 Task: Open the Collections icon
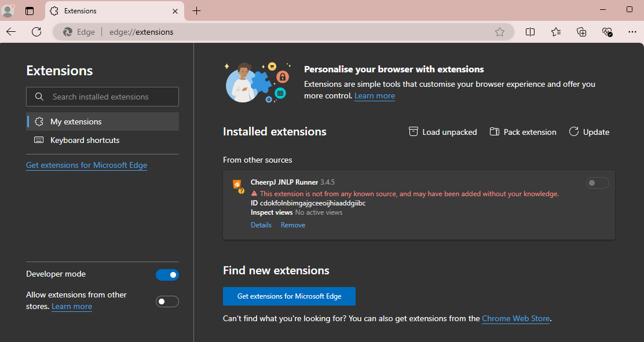click(x=582, y=32)
